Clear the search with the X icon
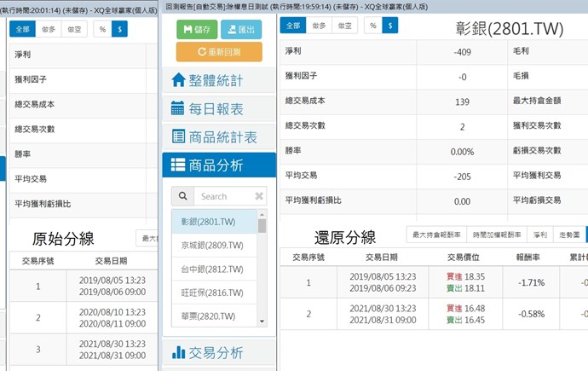Image resolution: width=588 pixels, height=371 pixels. (259, 196)
